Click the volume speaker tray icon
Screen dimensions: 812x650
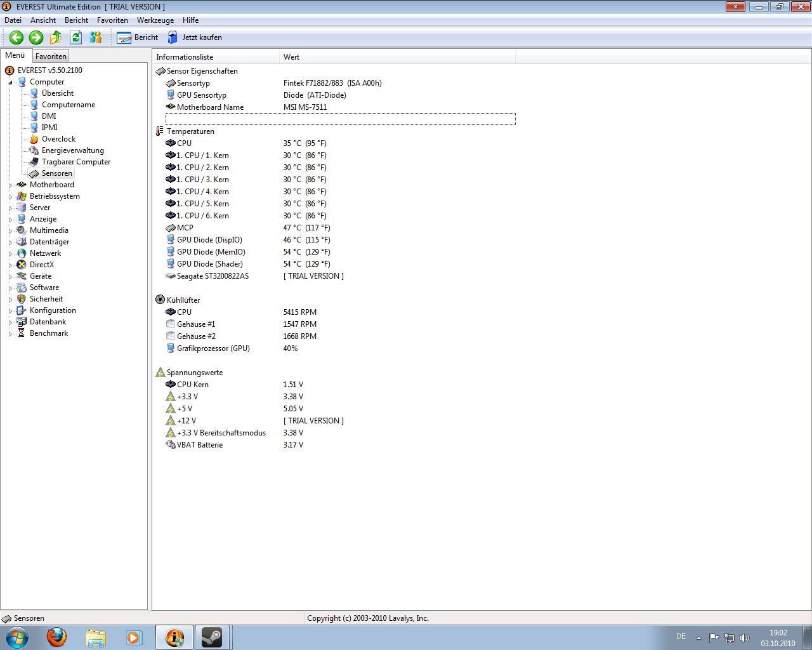pyautogui.click(x=745, y=638)
